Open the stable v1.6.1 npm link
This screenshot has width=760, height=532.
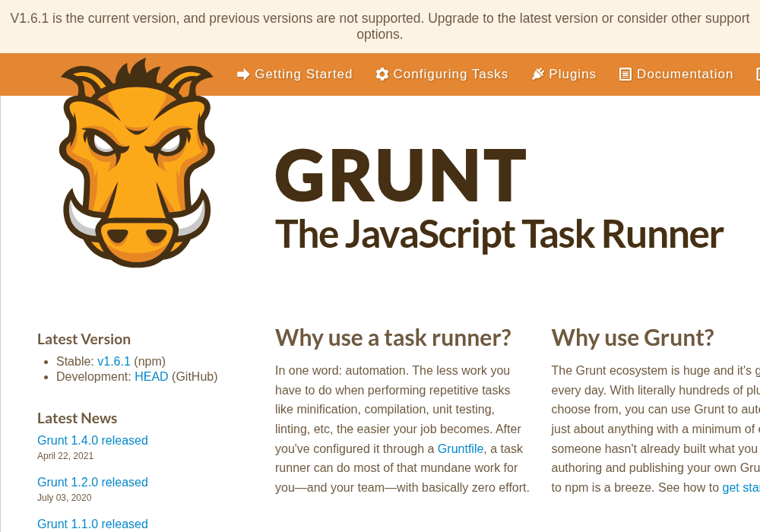click(114, 362)
